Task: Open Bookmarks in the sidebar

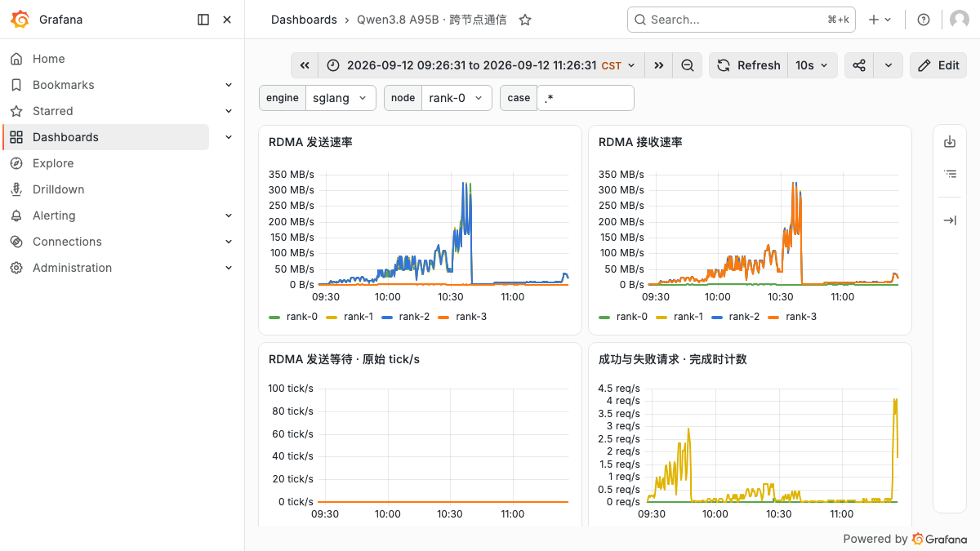Action: [63, 85]
